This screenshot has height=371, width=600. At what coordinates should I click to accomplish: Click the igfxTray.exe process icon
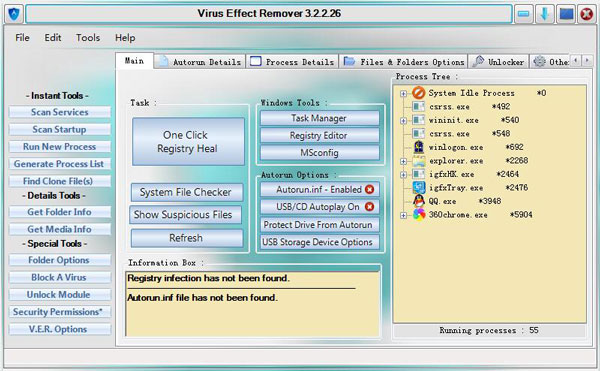tap(419, 187)
